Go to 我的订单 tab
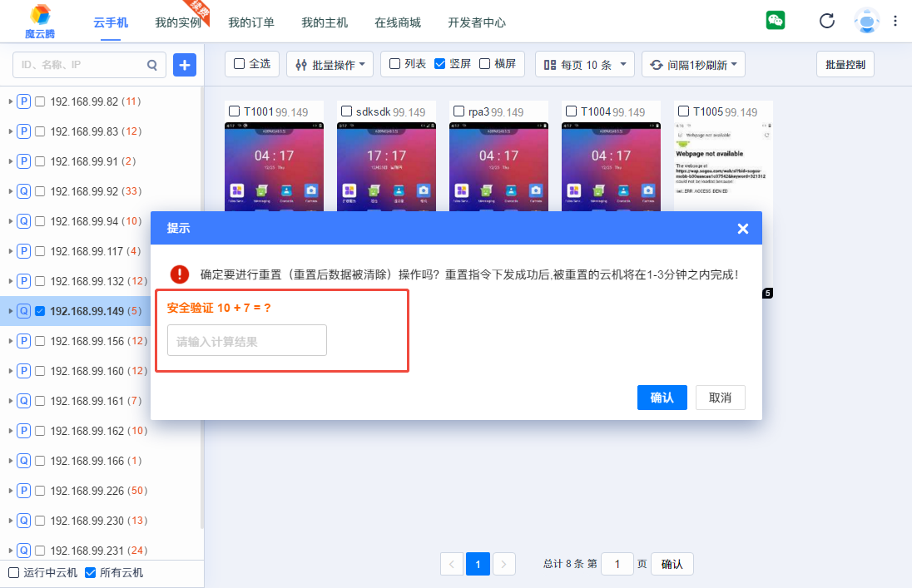The image size is (912, 588). click(x=251, y=22)
